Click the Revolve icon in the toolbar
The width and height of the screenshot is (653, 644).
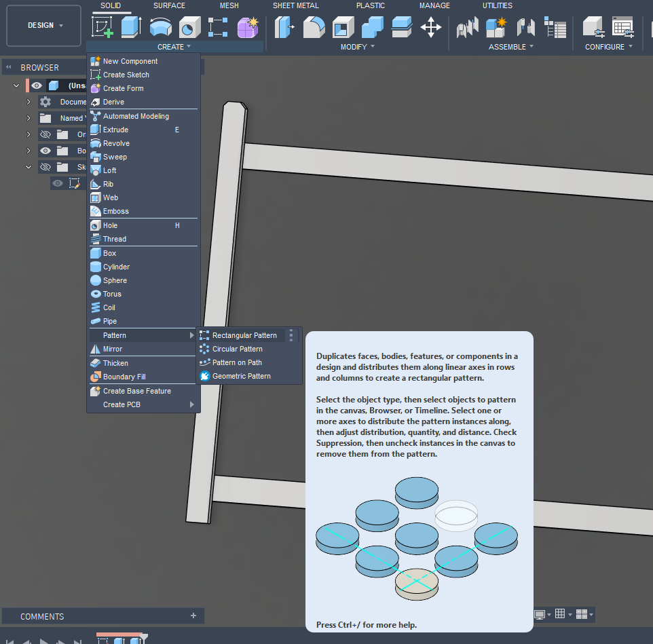pyautogui.click(x=160, y=27)
